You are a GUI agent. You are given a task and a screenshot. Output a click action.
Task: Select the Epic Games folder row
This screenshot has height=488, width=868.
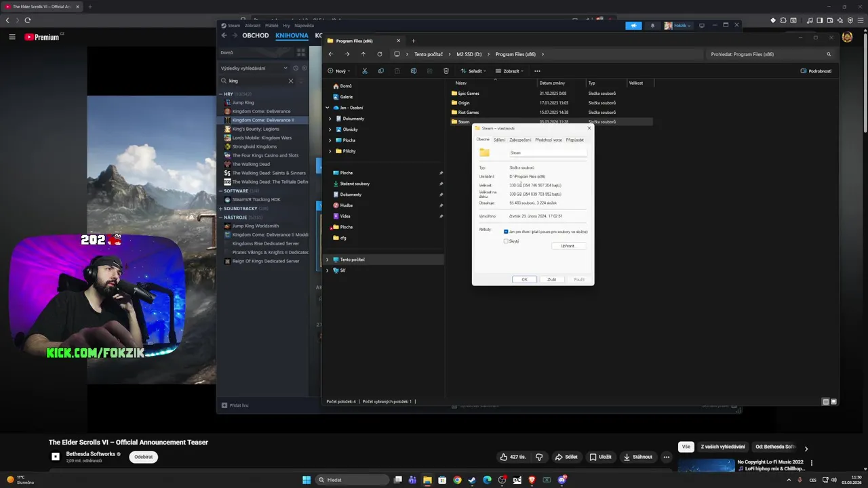551,94
